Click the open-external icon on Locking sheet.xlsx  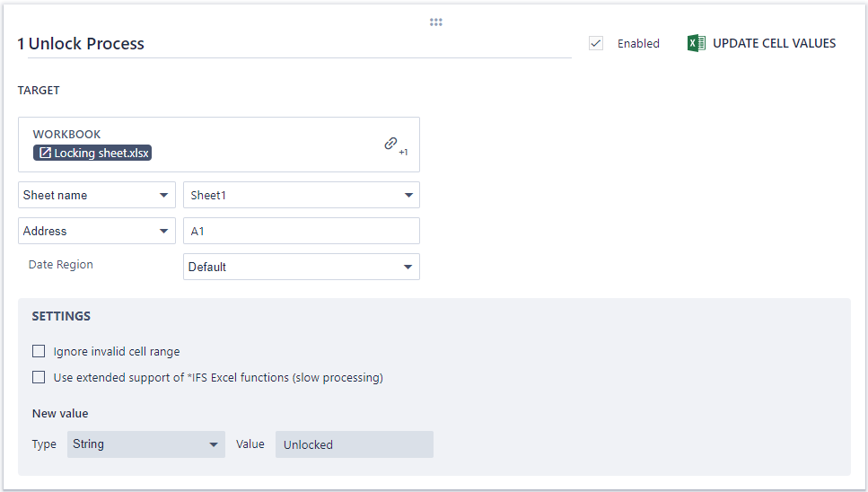pos(45,154)
